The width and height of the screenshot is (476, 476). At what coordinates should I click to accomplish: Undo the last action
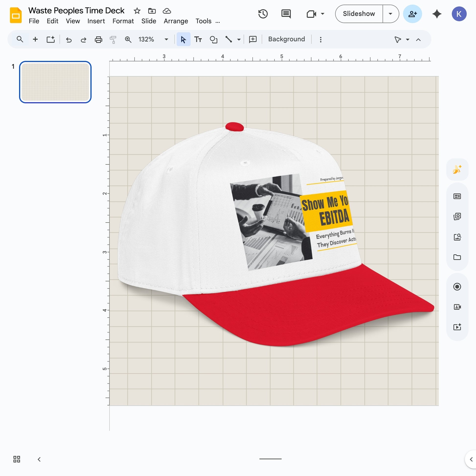pyautogui.click(x=69, y=40)
